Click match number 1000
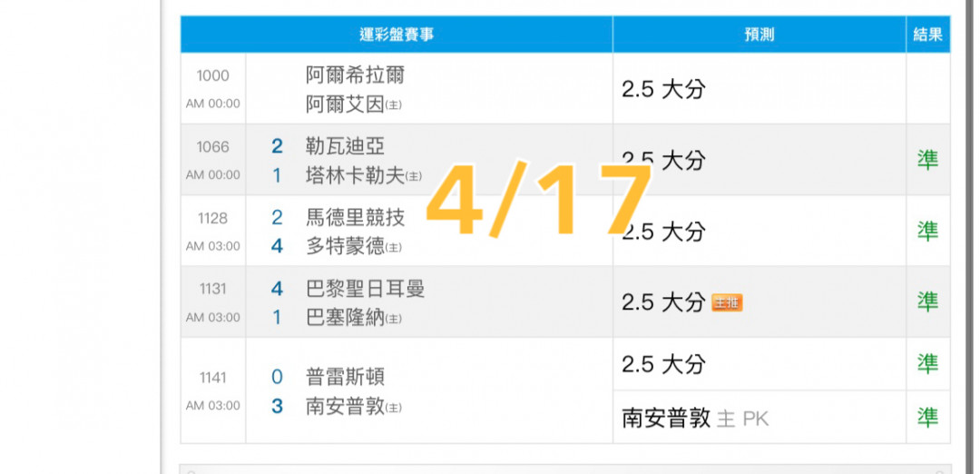Screen dimensions: 980x474 (213, 75)
